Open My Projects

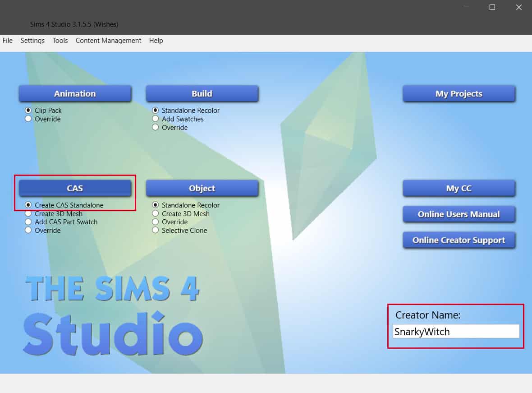click(x=459, y=93)
